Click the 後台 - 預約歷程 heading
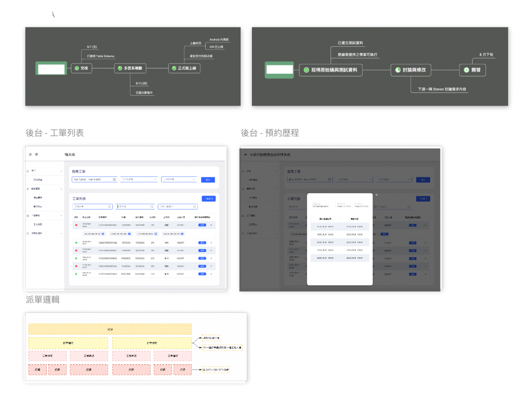Viewport: 532px width, 397px height. (270, 133)
